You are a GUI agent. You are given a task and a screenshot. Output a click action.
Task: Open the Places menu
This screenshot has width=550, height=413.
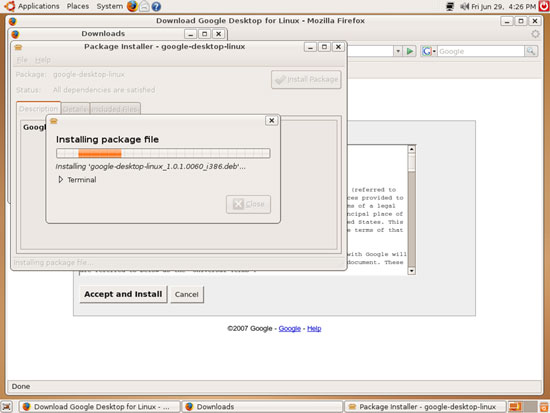78,6
